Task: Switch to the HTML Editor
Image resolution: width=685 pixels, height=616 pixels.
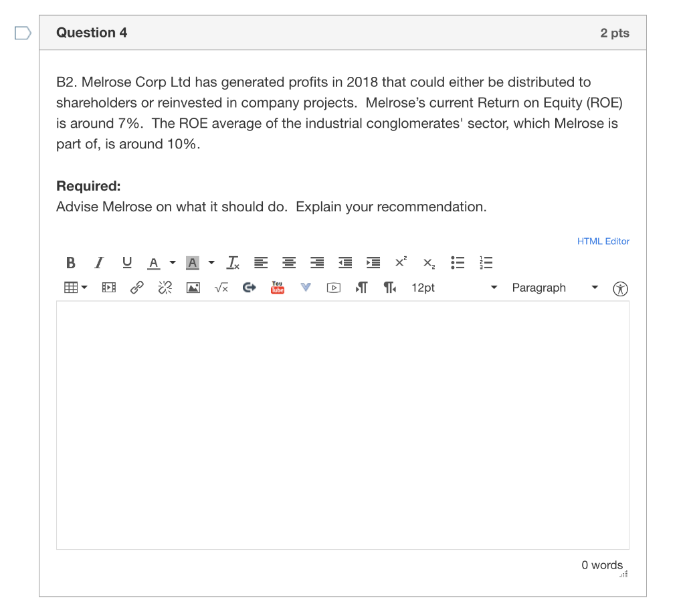Action: 603,241
